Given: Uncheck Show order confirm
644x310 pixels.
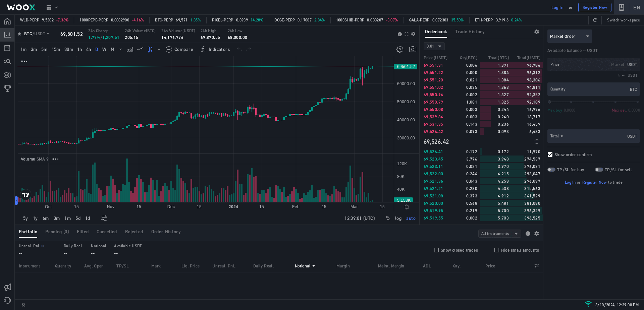Looking at the screenshot, I should point(550,154).
